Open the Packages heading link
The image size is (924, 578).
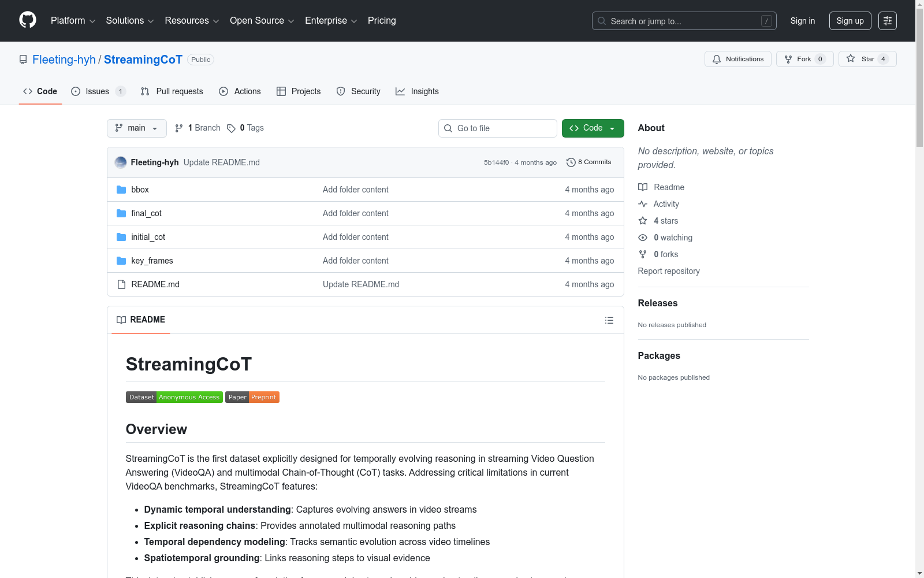(659, 355)
